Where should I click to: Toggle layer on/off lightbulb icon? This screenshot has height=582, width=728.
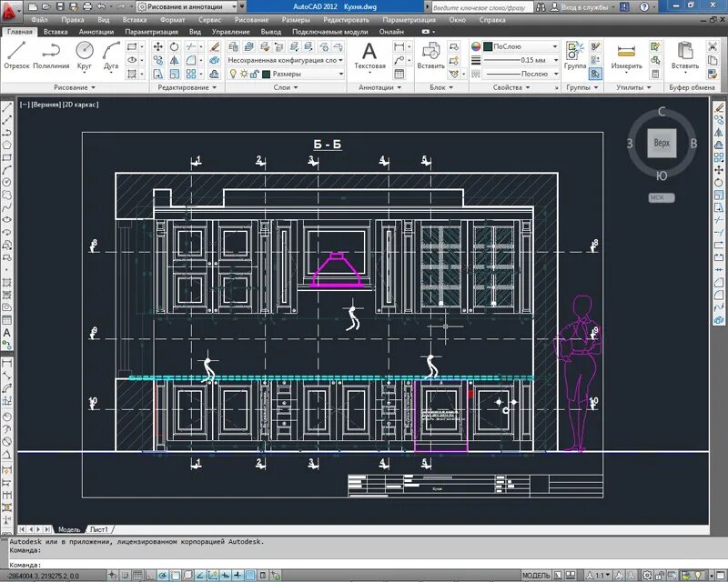pos(233,74)
